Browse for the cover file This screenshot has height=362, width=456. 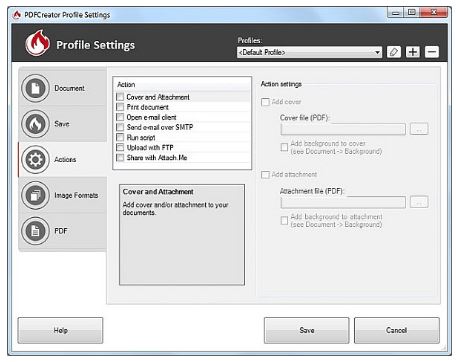pyautogui.click(x=419, y=129)
